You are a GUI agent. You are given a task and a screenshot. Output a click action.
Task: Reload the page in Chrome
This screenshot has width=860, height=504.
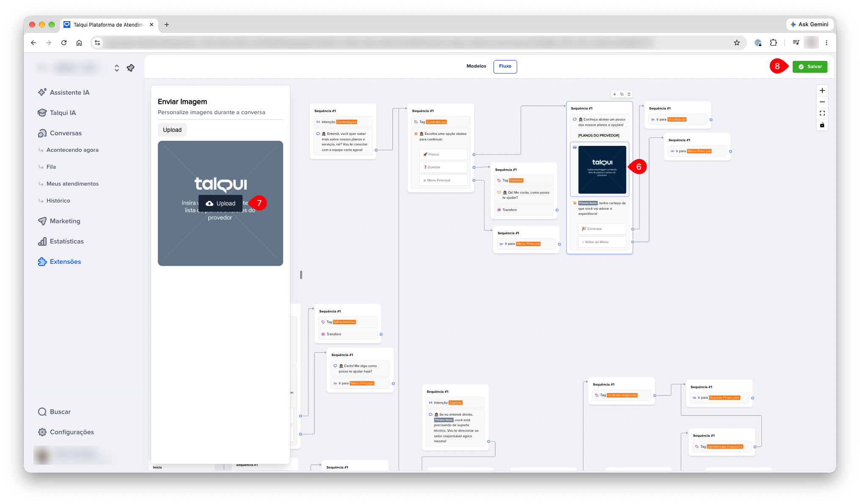point(64,43)
